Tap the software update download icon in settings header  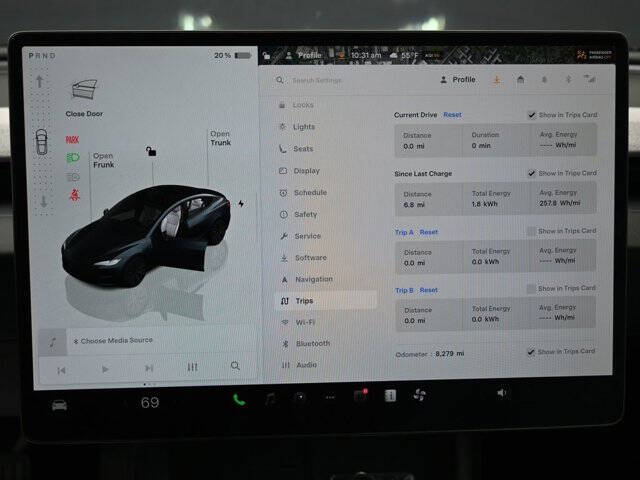tap(497, 80)
